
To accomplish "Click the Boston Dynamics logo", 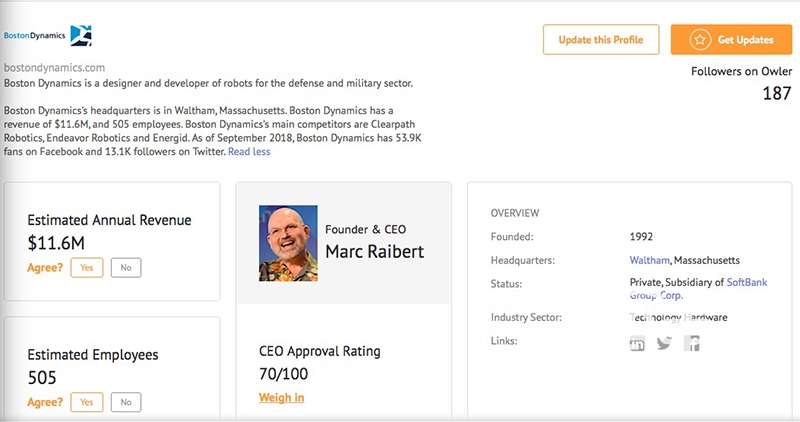I will pyautogui.click(x=48, y=37).
